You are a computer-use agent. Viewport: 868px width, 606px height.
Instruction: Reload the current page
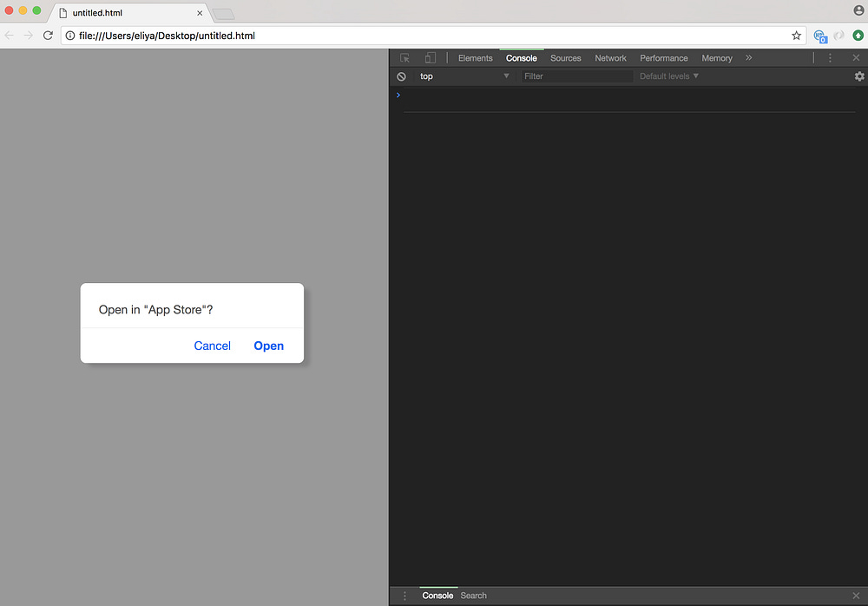click(x=48, y=36)
